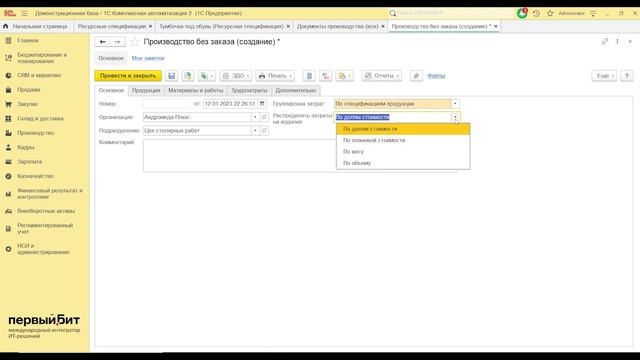Open the date calendar picker
Screen dimensions: 640x360
pos(262,104)
